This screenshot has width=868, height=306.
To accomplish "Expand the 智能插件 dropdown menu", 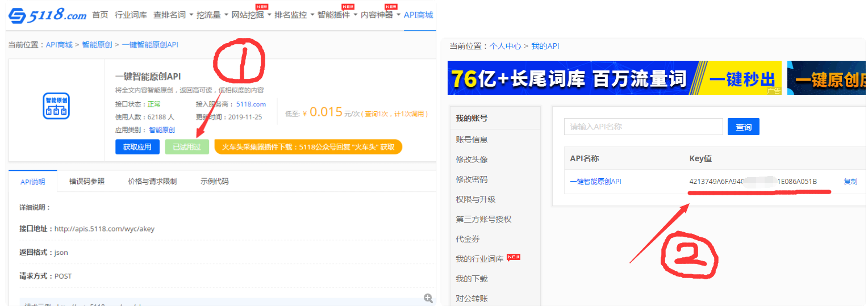I will coord(337,15).
